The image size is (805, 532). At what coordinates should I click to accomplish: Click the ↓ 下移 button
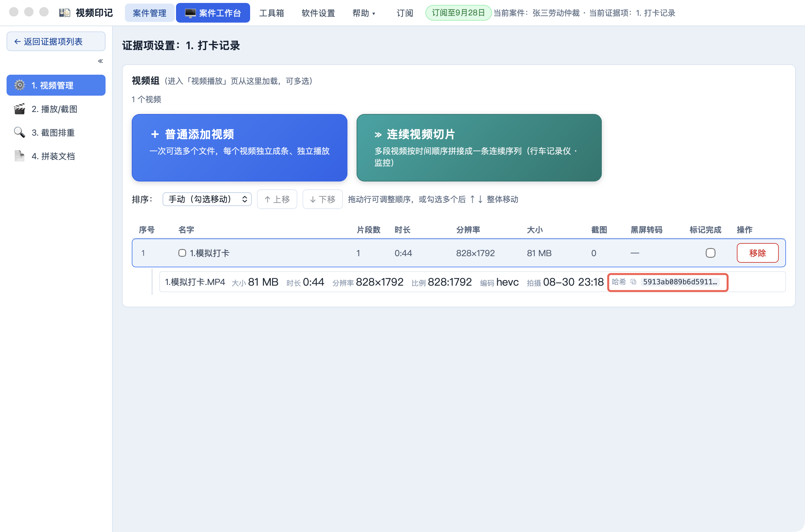(x=323, y=199)
